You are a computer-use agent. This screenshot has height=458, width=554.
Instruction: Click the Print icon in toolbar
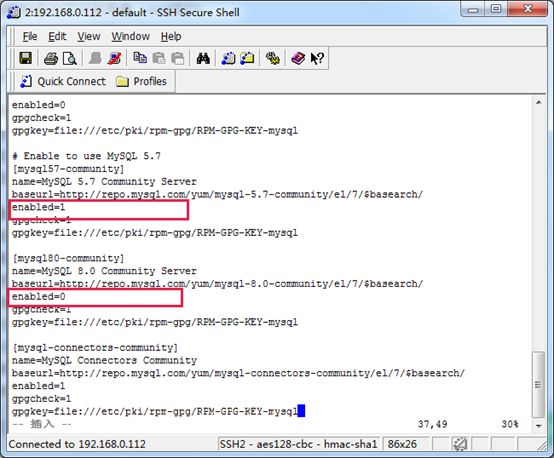pyautogui.click(x=51, y=58)
